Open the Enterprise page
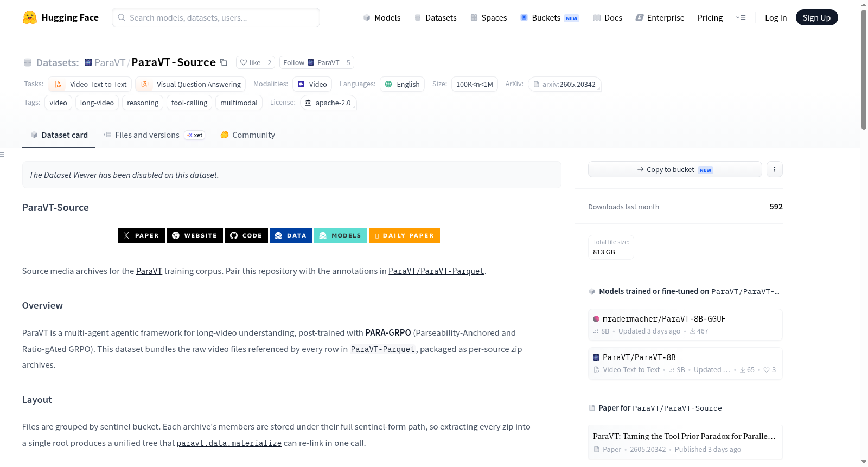 [660, 17]
